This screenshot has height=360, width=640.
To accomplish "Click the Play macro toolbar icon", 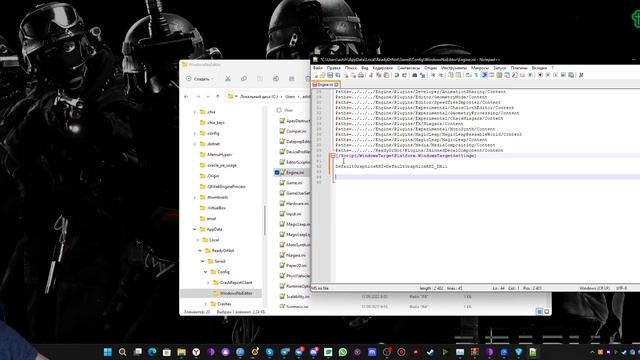I will [x=556, y=75].
